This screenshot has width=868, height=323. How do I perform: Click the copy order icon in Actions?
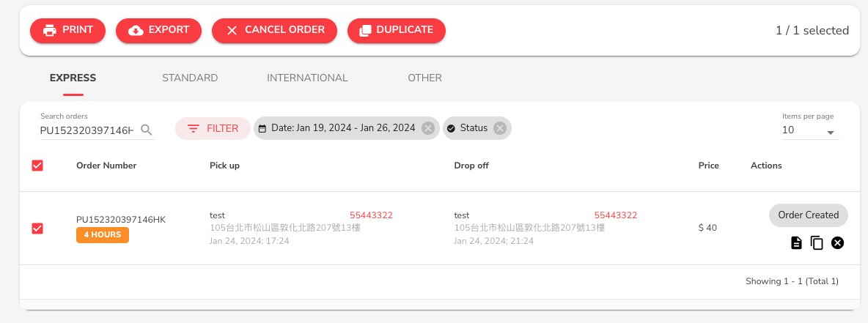[x=817, y=243]
